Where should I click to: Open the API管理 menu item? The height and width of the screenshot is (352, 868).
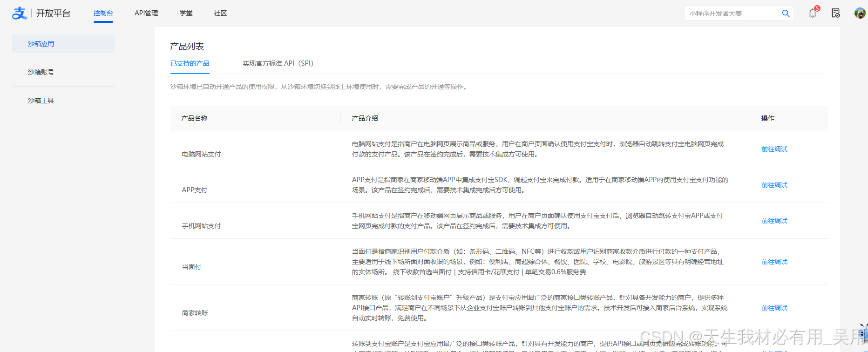146,13
